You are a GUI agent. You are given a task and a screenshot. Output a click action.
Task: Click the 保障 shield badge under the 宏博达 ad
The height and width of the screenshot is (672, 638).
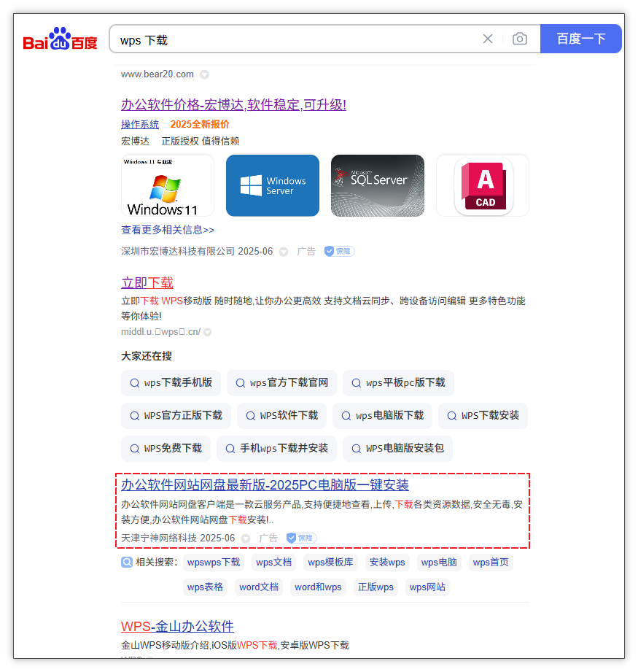pyautogui.click(x=338, y=251)
